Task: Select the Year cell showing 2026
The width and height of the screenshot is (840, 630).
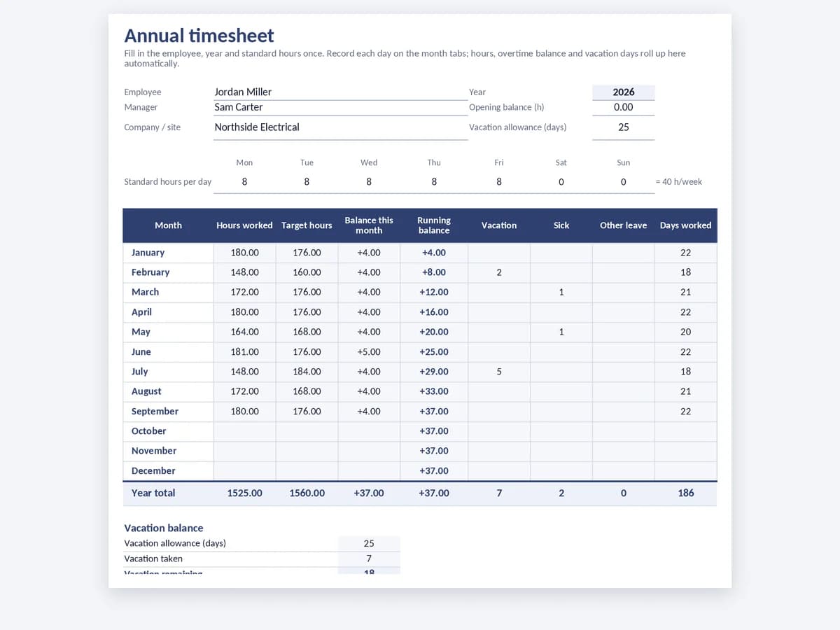Action: click(623, 92)
